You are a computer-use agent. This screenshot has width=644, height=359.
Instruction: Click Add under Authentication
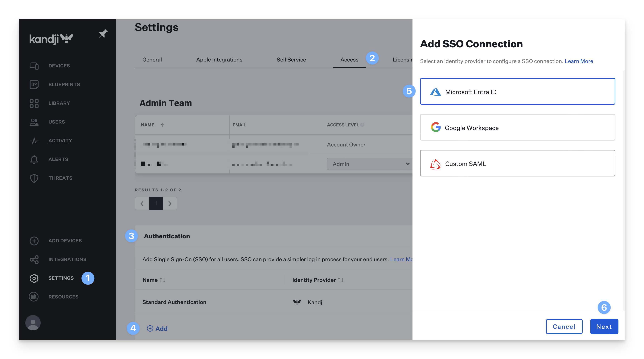157,329
